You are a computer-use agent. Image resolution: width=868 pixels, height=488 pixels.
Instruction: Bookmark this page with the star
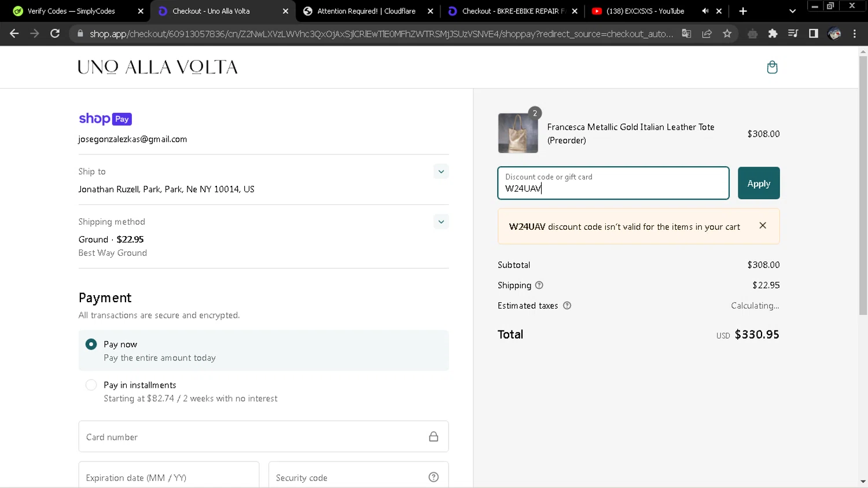click(727, 34)
